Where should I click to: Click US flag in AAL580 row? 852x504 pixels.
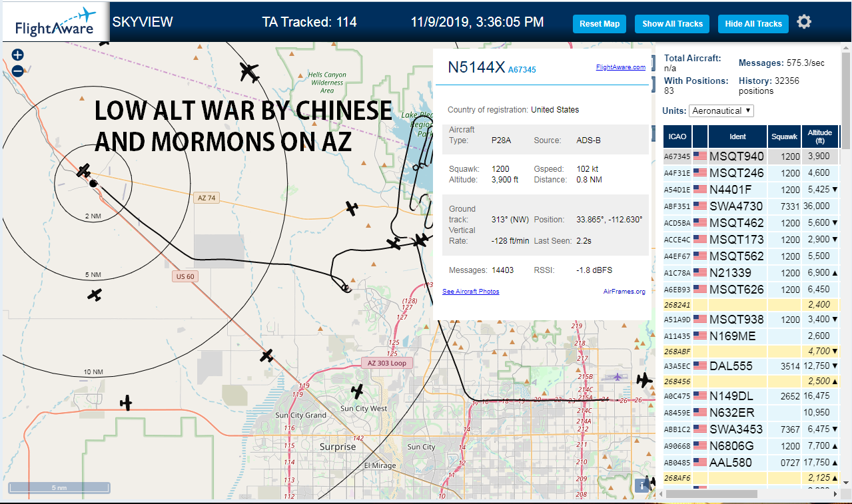(700, 461)
